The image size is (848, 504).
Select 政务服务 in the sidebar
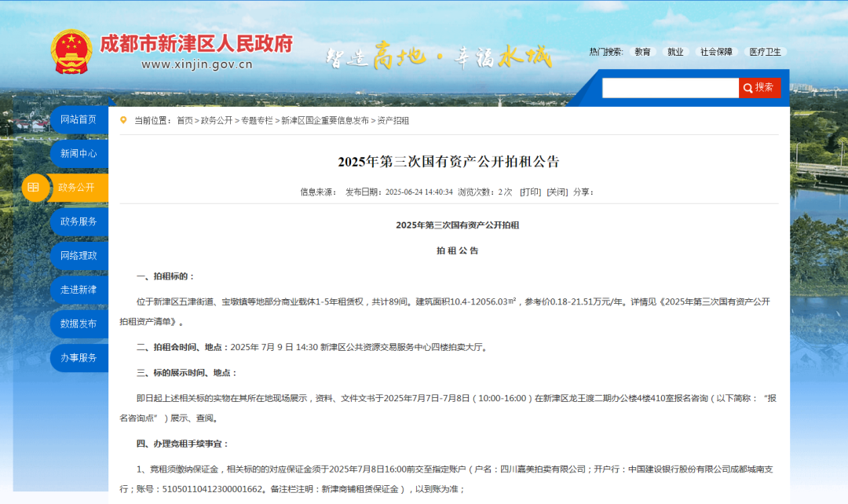pyautogui.click(x=79, y=221)
